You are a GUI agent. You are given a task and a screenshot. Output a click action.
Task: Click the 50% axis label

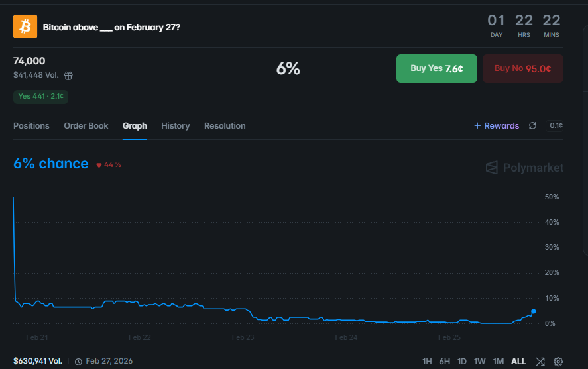tap(552, 197)
